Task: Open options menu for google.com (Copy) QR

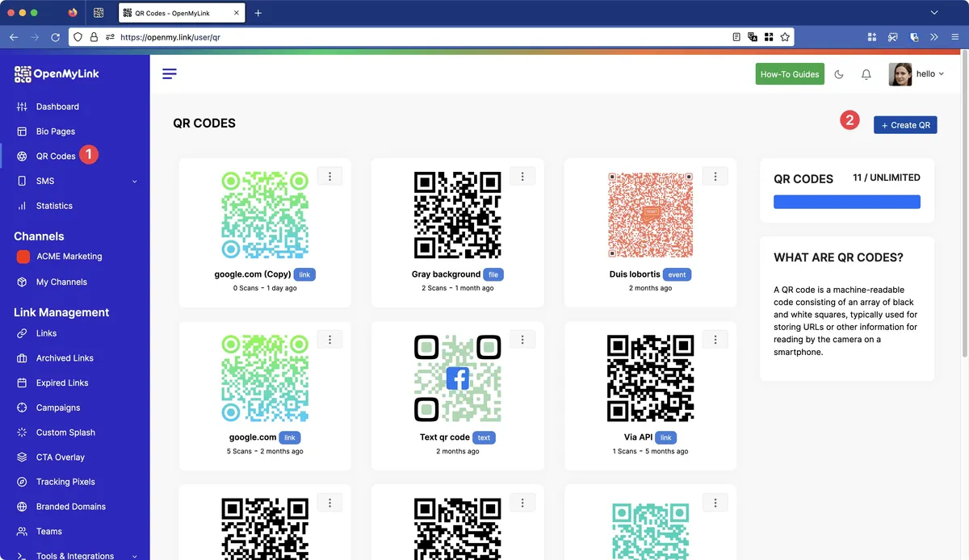Action: [x=329, y=176]
